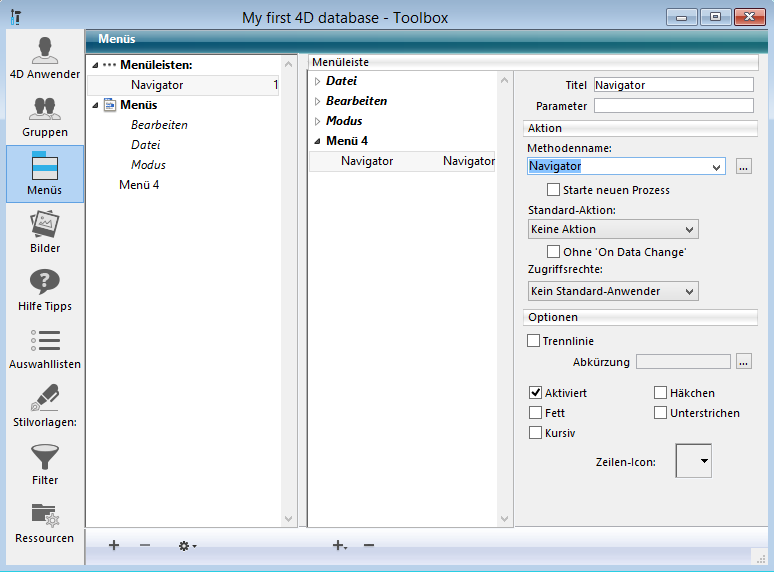Enable 'Starte neuen Prozess' checkbox
Image resolution: width=774 pixels, height=572 pixels.
[554, 190]
